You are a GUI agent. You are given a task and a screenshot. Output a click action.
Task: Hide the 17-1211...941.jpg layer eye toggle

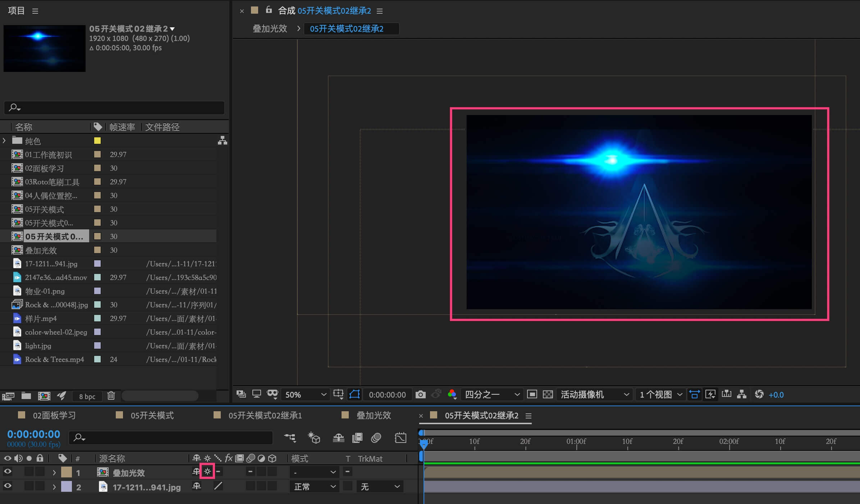[x=8, y=486]
